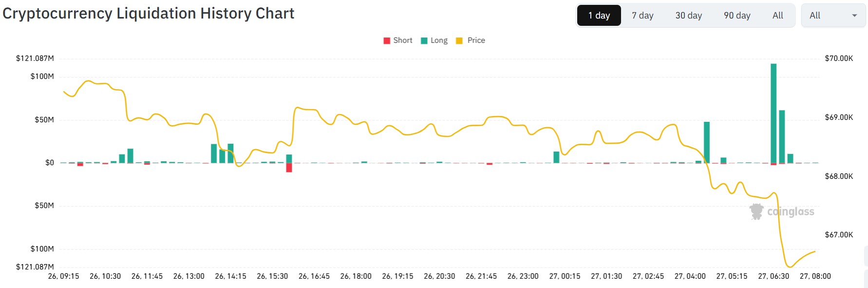Click the yellow Price legend color square
868x288 pixels.
click(459, 41)
